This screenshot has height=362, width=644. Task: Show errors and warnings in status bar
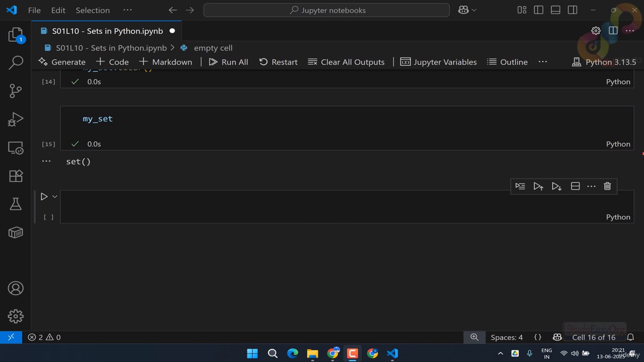[44, 337]
